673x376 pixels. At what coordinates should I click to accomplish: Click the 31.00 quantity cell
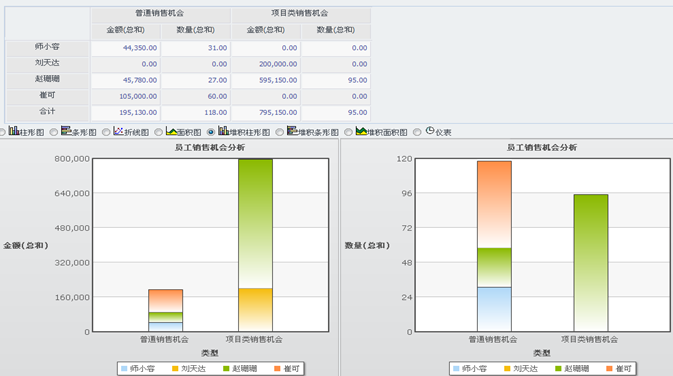[x=196, y=48]
